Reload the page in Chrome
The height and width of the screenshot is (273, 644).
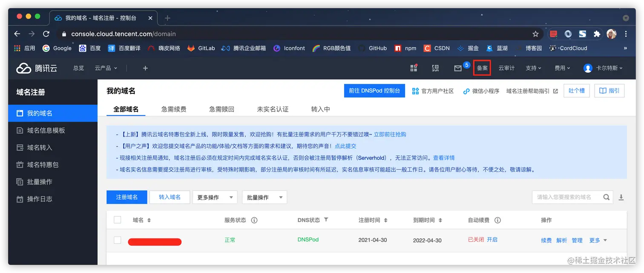coord(46,34)
